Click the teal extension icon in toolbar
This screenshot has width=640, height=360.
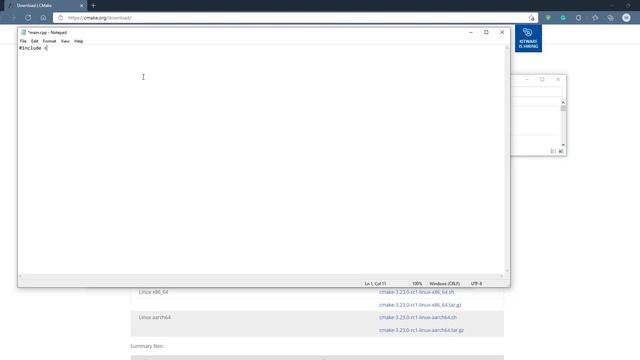click(563, 18)
